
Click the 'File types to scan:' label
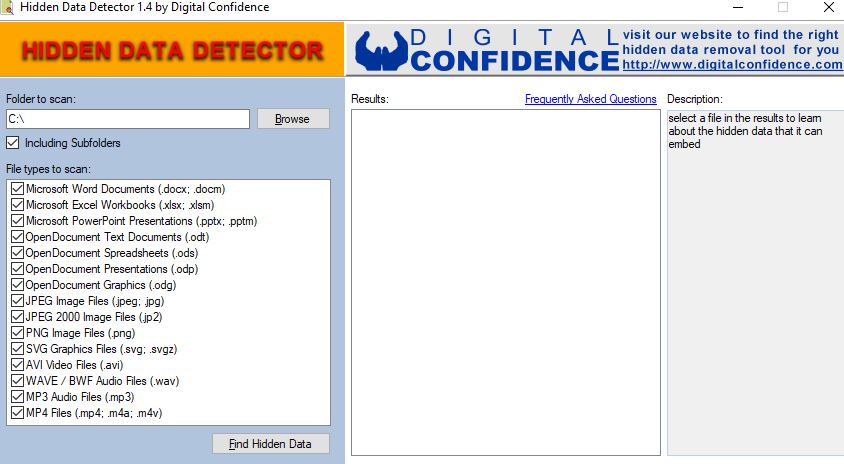48,169
